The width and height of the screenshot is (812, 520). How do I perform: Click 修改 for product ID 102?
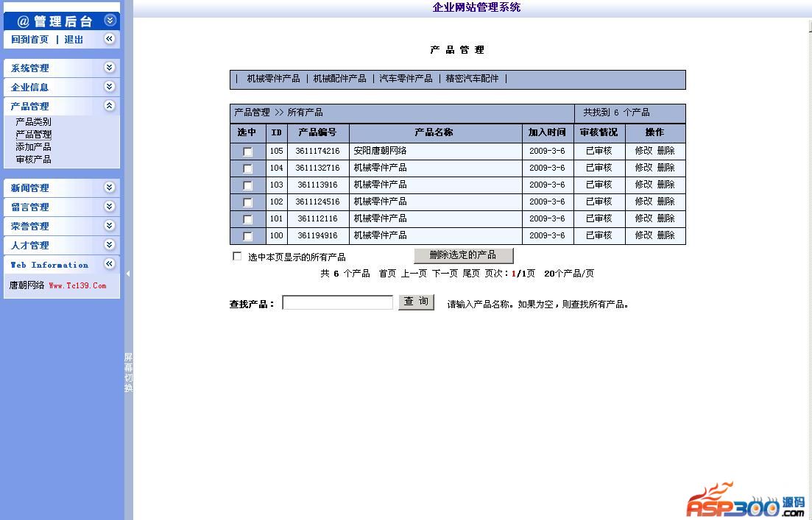(x=643, y=202)
